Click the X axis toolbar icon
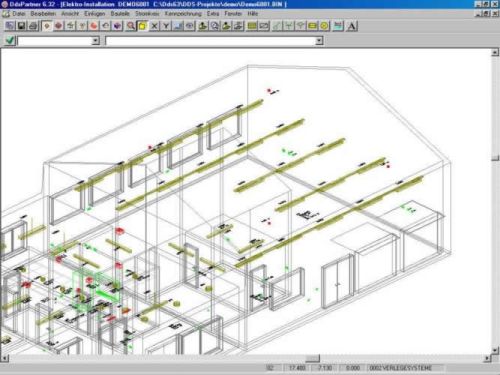Viewport: 500px width, 375px height. pos(154,26)
